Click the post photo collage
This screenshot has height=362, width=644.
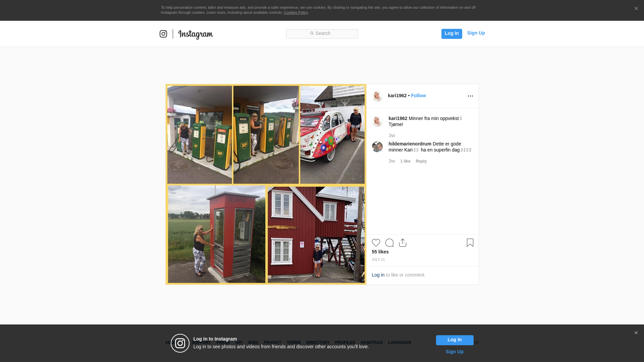(266, 184)
